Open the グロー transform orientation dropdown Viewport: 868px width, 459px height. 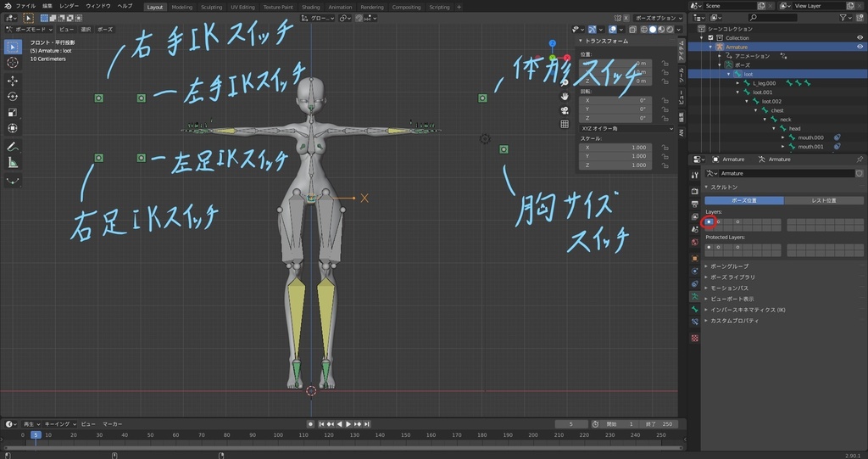(x=318, y=19)
